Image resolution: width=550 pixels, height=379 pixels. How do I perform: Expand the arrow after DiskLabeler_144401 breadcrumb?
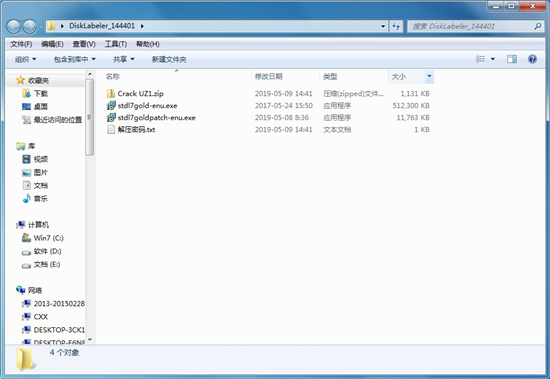click(x=142, y=26)
